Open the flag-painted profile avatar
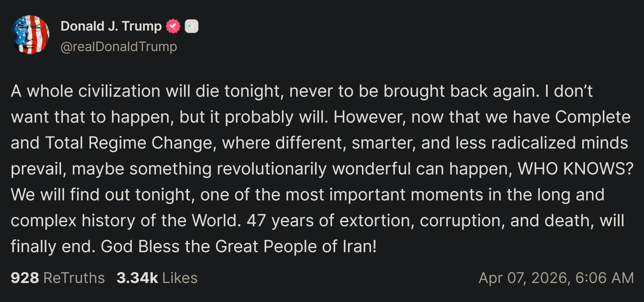This screenshot has width=644, height=302. 30,35
